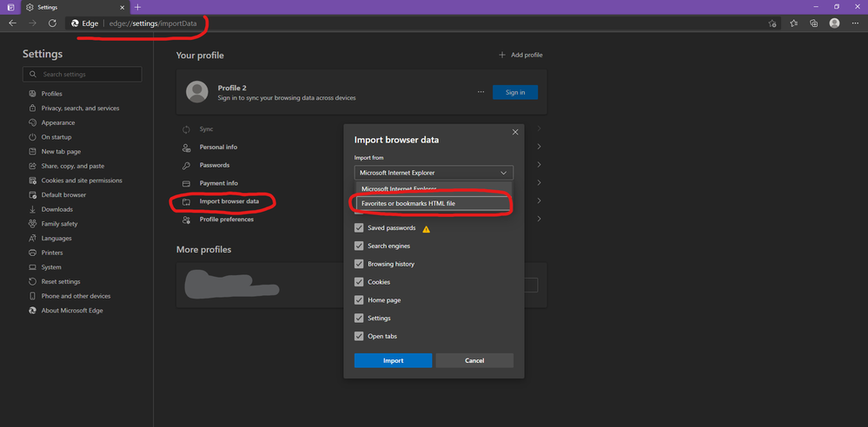This screenshot has height=427, width=868.
Task: Open Languages settings
Action: [x=56, y=239]
